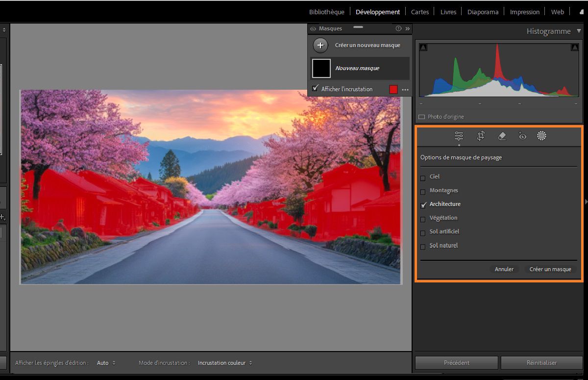
Task: Open overlay options three-dot menu
Action: [405, 90]
